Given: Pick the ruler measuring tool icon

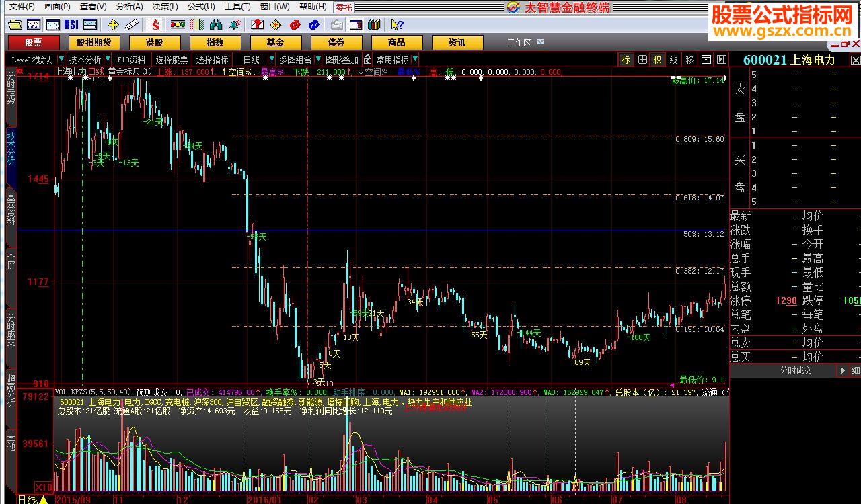Looking at the screenshot, I should click(132, 25).
